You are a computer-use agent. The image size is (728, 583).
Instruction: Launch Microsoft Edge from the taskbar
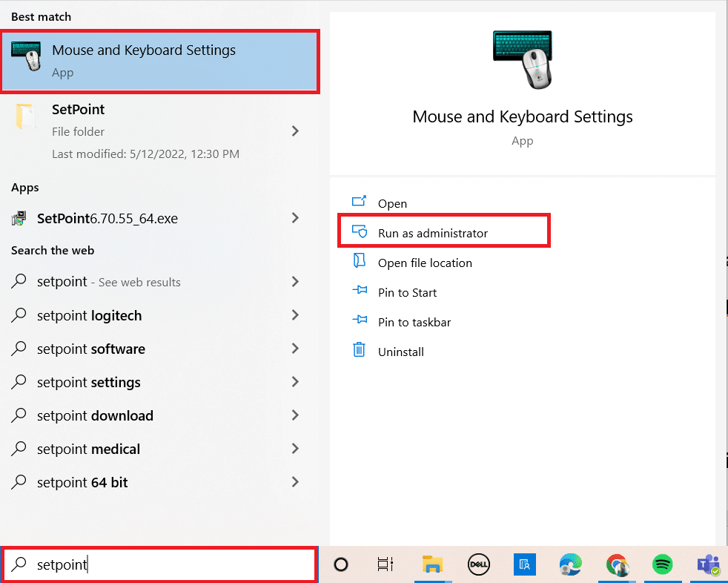pyautogui.click(x=571, y=564)
